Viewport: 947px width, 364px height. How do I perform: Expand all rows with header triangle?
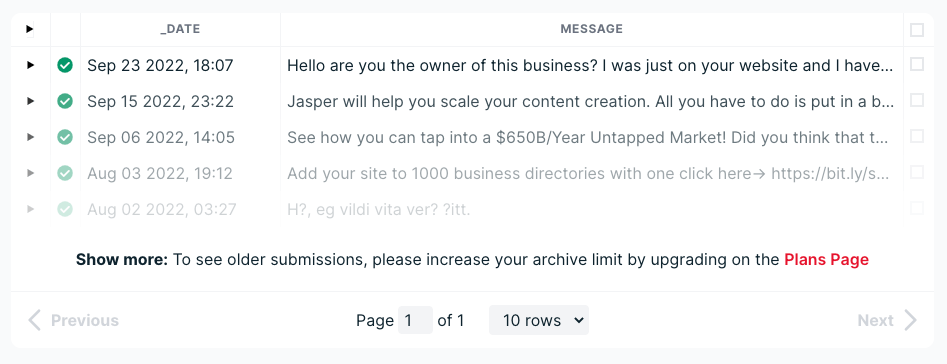click(30, 29)
